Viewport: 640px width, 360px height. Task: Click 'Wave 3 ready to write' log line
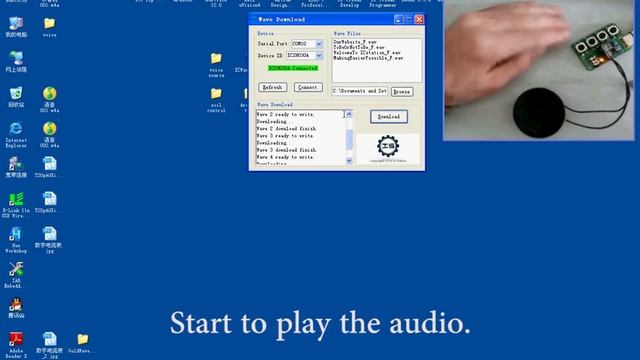click(x=285, y=136)
